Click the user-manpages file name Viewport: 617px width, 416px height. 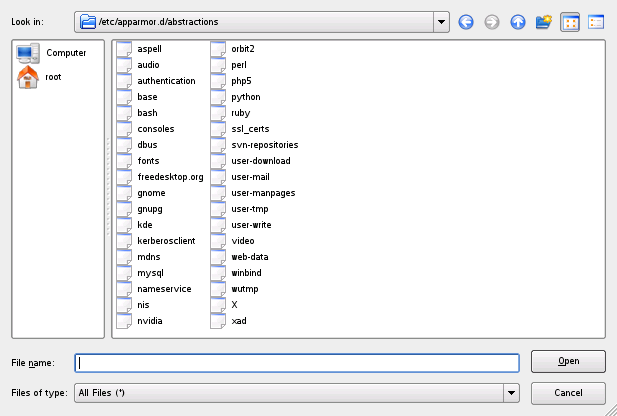tap(263, 193)
